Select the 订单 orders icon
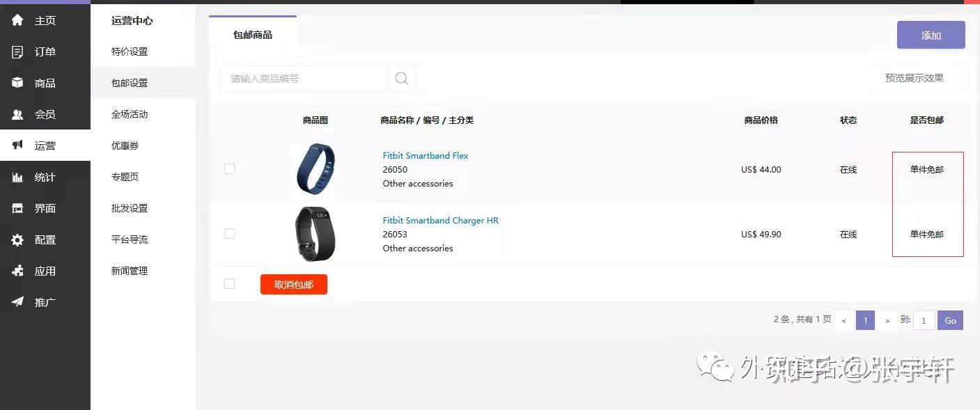This screenshot has height=410, width=980. [17, 52]
